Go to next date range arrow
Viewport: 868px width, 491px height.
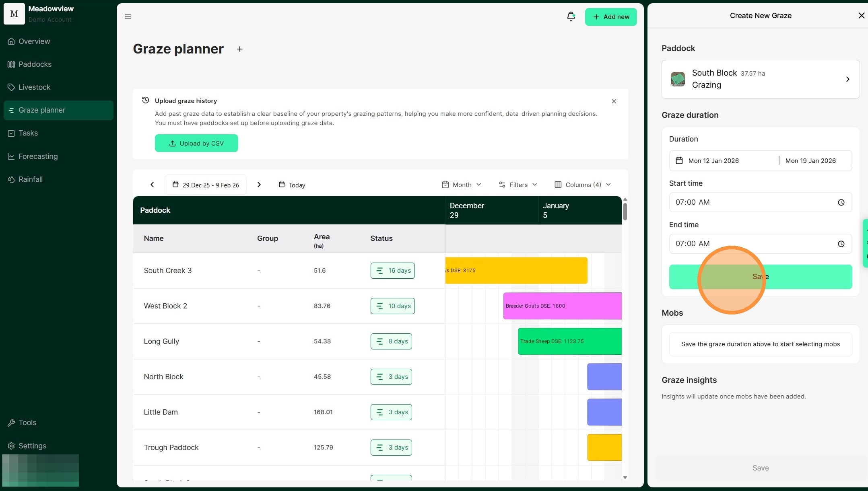[x=259, y=185]
